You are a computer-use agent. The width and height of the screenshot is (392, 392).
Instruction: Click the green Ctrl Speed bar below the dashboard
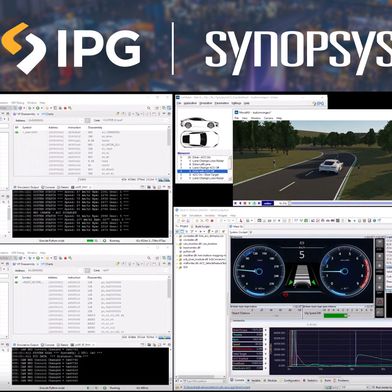[336, 315]
